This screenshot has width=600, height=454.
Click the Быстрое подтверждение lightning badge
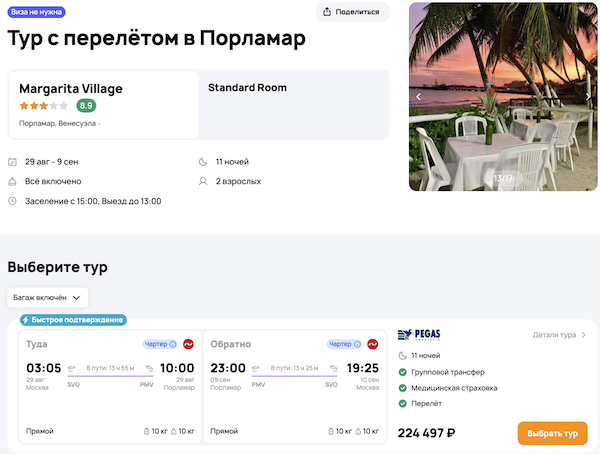74,320
